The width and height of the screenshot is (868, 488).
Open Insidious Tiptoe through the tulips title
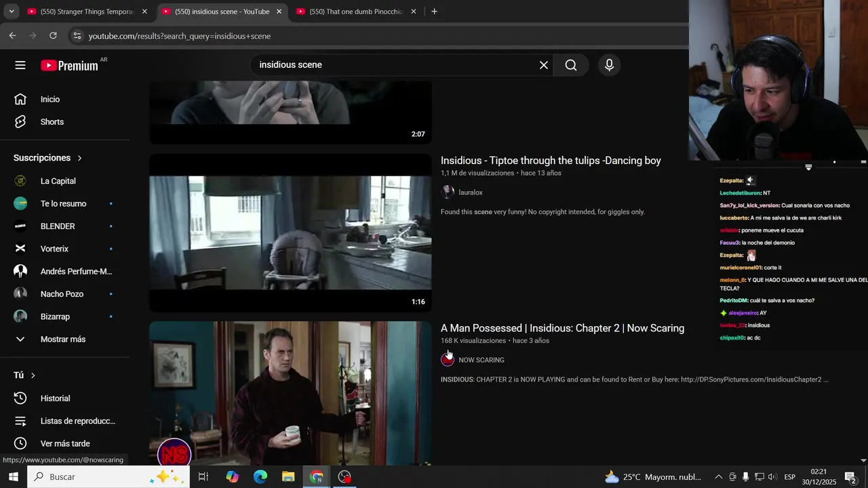pos(551,161)
